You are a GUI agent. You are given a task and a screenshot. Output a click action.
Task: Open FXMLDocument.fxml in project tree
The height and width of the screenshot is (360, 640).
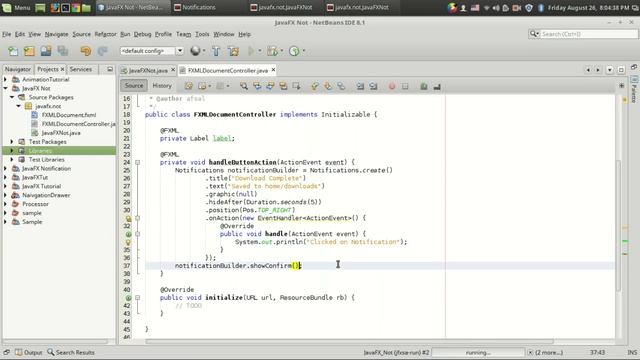point(69,115)
